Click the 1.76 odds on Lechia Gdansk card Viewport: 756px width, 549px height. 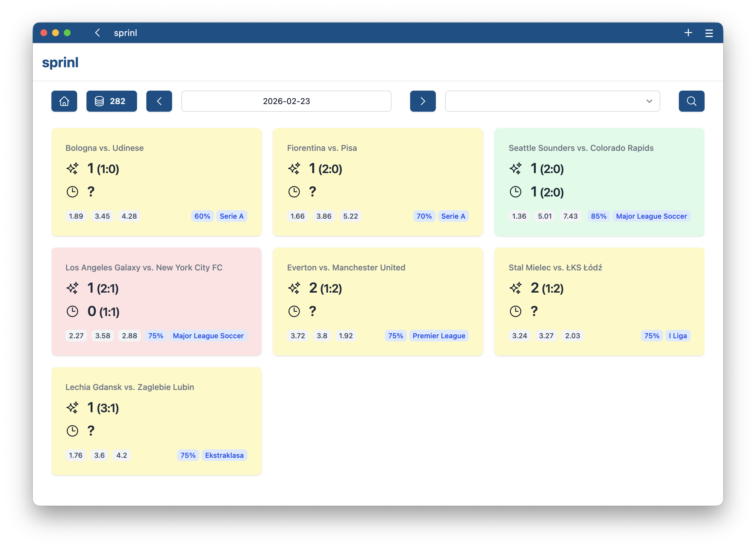point(76,455)
